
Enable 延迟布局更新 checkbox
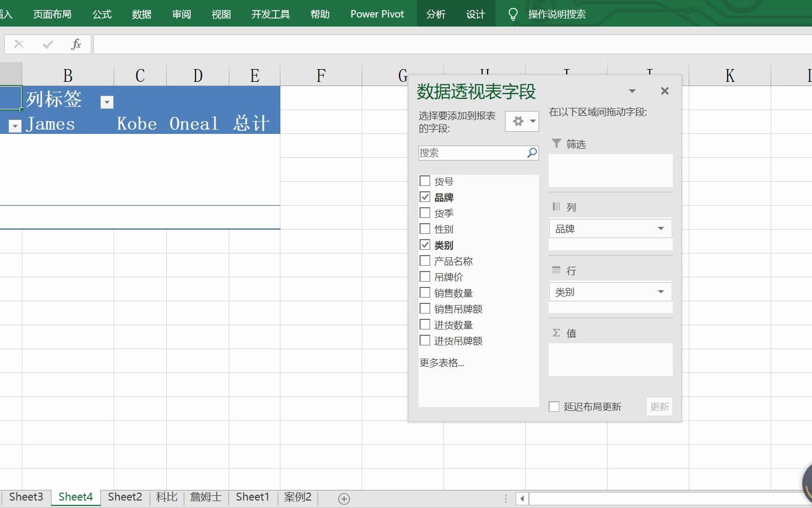[x=554, y=407]
